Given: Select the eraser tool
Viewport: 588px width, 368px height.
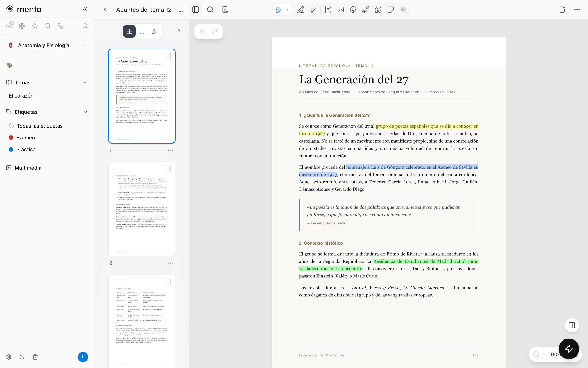Looking at the screenshot, I should coord(313,10).
